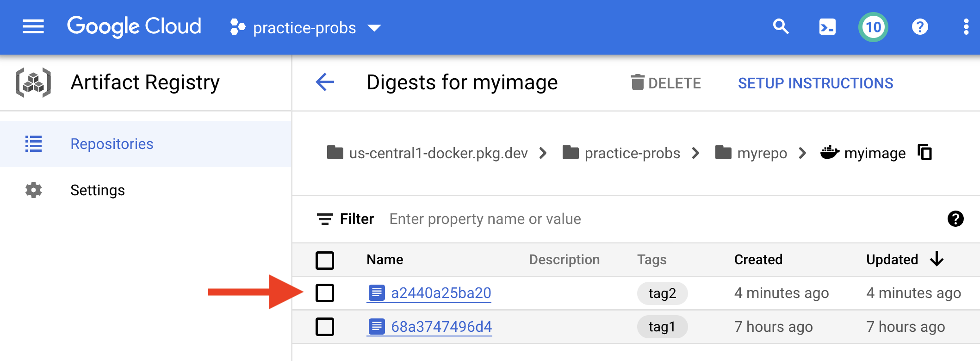Click the document icon beside 68a3747496d4
Screen dimensions: 980x361
[x=377, y=326]
